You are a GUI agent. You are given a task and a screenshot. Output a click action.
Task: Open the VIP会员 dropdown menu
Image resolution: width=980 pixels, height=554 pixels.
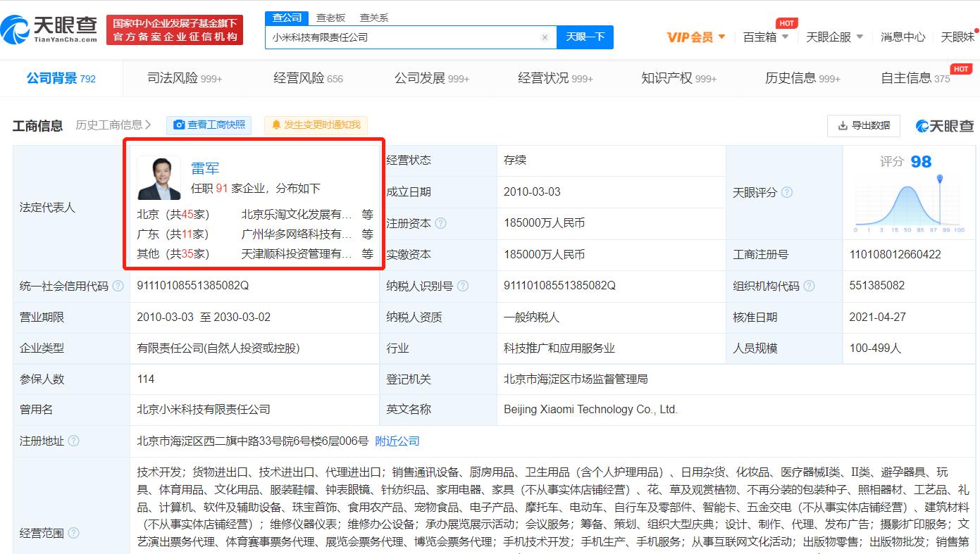696,37
